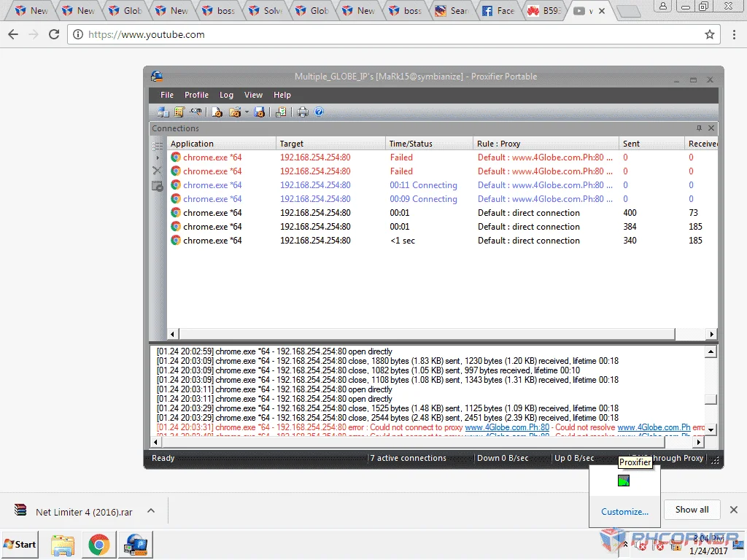Image resolution: width=747 pixels, height=560 pixels.
Task: Bookmark page with the star icon
Action: 709,34
